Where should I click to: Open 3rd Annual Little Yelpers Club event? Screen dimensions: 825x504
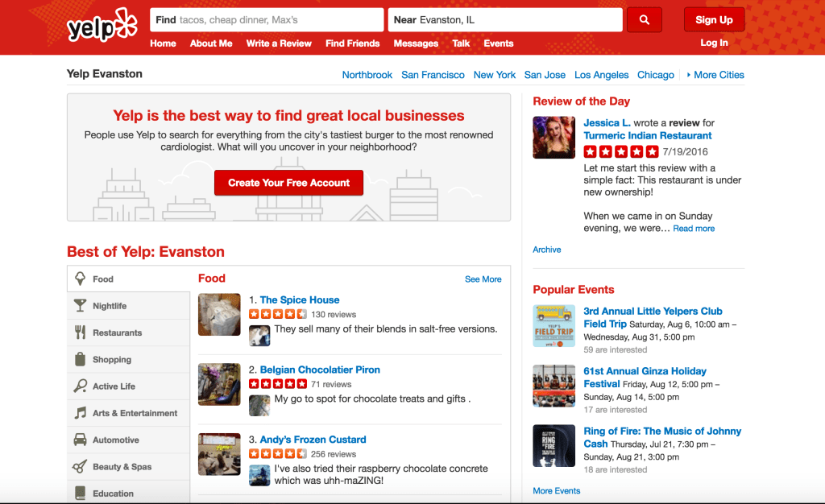tap(653, 317)
